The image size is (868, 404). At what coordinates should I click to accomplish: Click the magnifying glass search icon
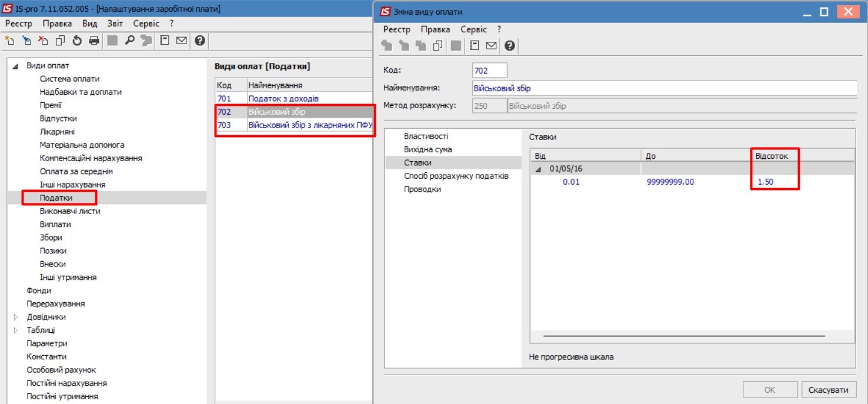[x=129, y=41]
